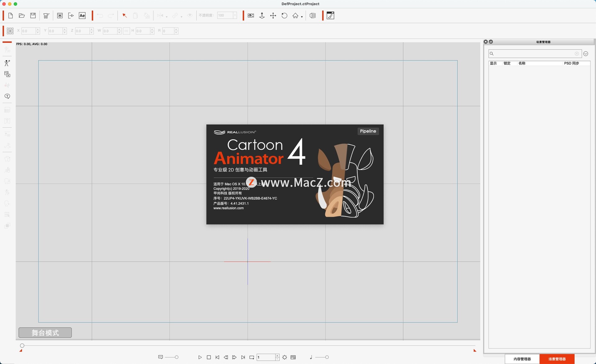Viewport: 596px width, 364px height.
Task: Save the project with the floppy disk icon
Action: pyautogui.click(x=33, y=16)
